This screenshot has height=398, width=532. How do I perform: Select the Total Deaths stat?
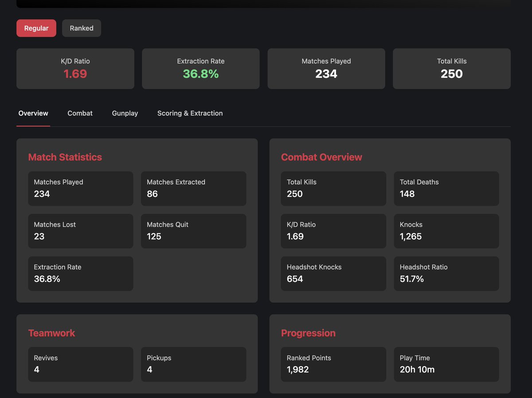[x=446, y=189]
